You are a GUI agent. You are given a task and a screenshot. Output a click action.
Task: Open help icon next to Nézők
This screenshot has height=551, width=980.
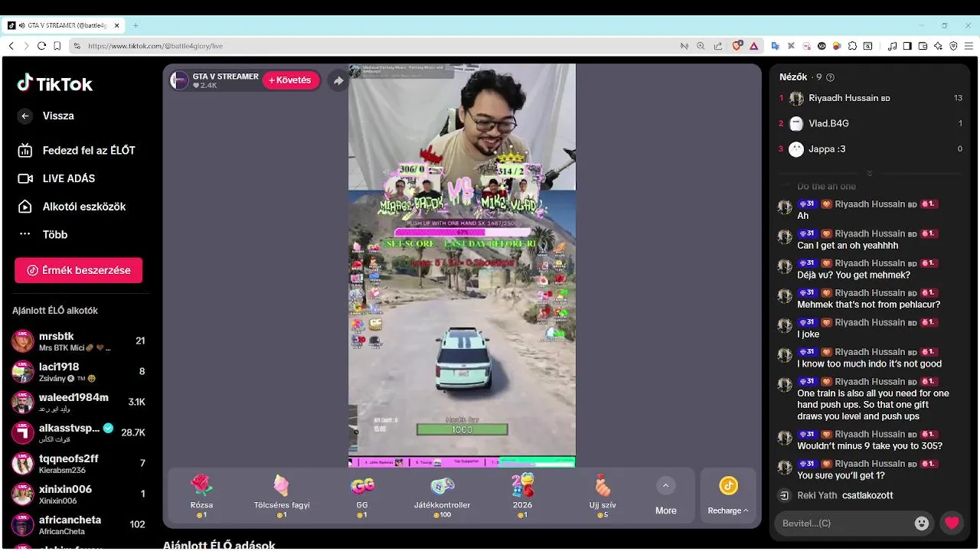point(831,77)
